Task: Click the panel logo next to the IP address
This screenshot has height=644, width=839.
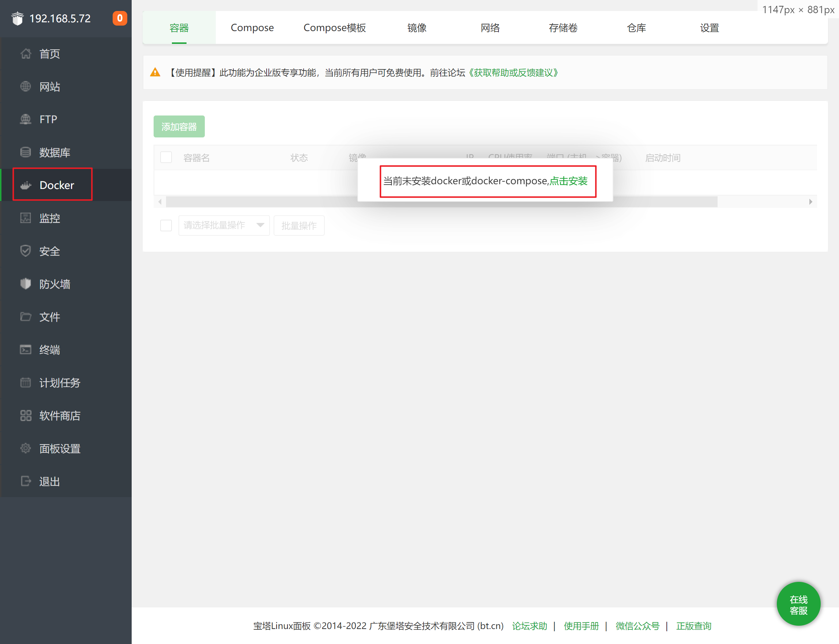Action: point(18,18)
